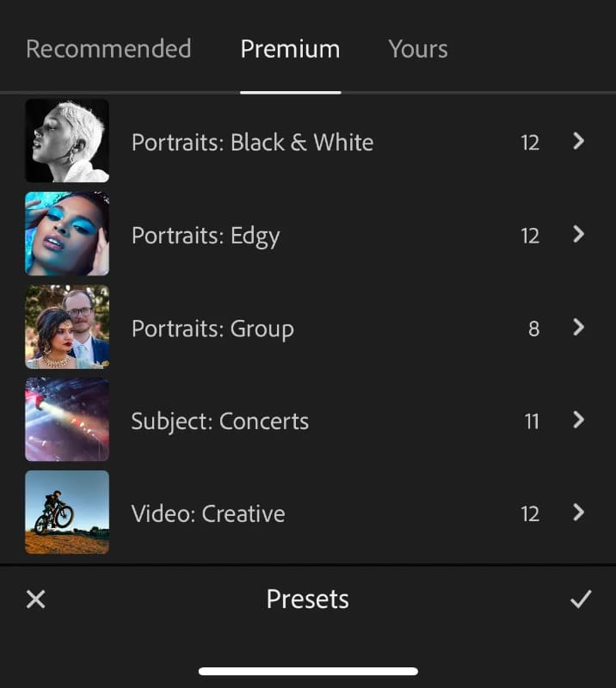The image size is (616, 688).
Task: Expand Portraits: Black & White presets chevron
Action: [579, 141]
